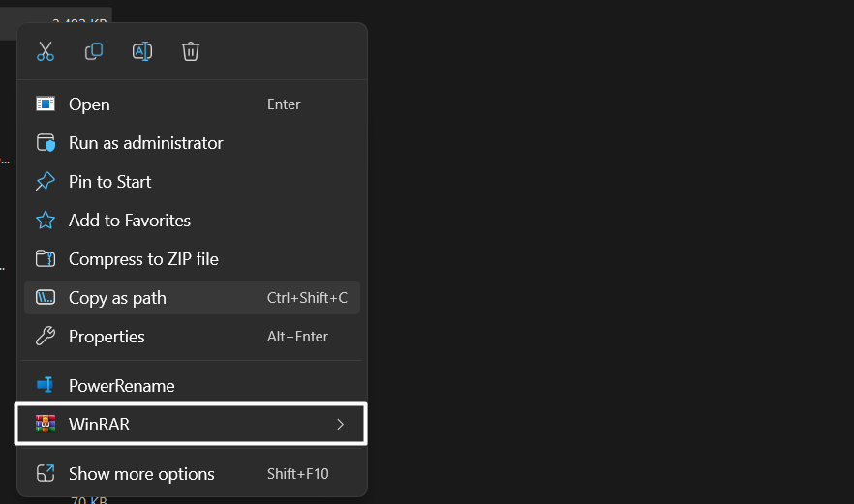The image size is (854, 504).
Task: Select the PowerRename menu entry
Action: [121, 385]
